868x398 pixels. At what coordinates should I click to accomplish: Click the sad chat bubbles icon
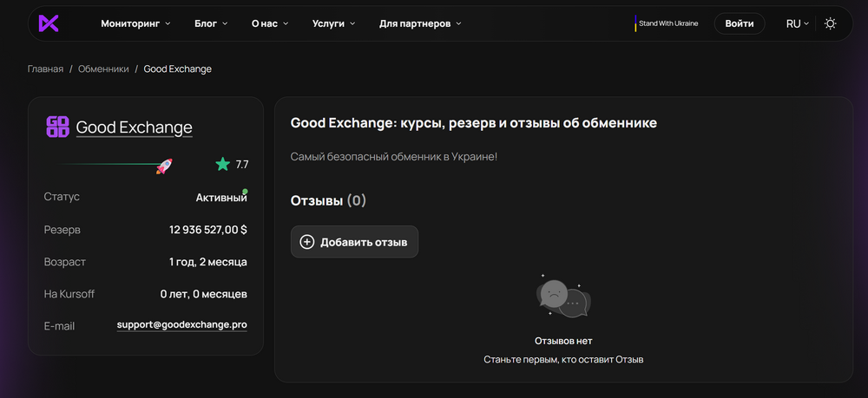point(563,298)
